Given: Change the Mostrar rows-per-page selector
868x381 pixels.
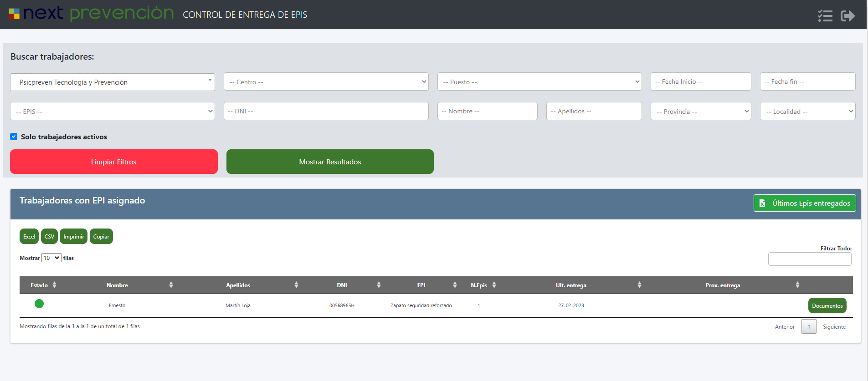Looking at the screenshot, I should (51, 258).
